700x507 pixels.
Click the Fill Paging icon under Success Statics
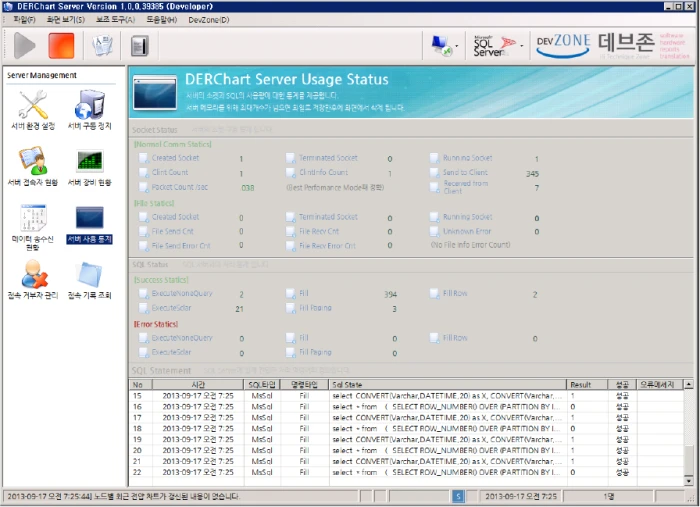pos(291,308)
